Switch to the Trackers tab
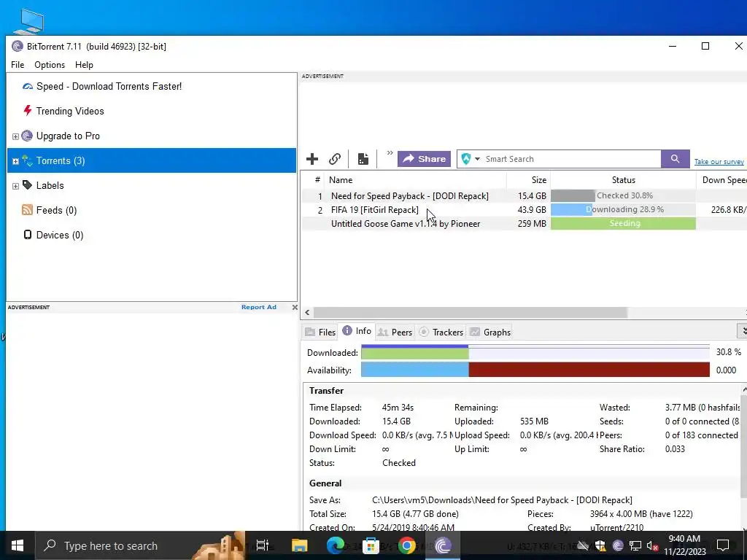This screenshot has height=560, width=747. tap(441, 332)
